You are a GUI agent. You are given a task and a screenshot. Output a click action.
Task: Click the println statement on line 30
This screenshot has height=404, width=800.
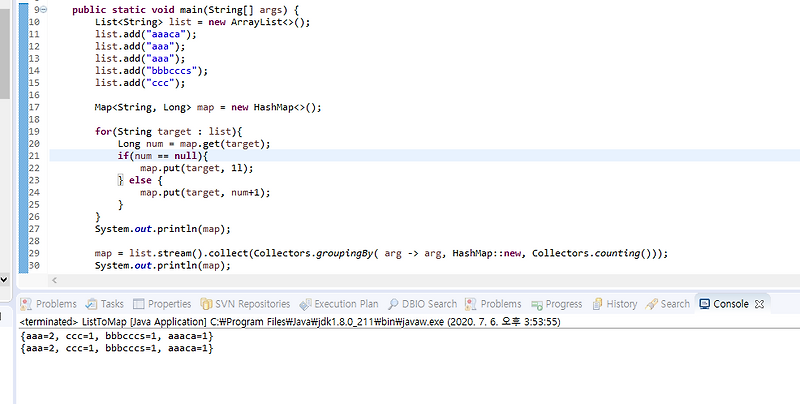(163, 266)
